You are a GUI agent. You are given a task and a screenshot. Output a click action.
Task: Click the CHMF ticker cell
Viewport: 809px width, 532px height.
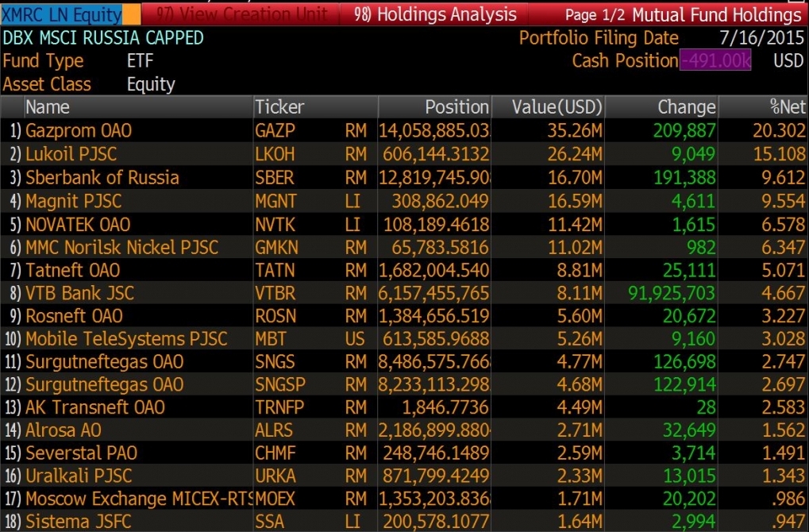tap(275, 453)
